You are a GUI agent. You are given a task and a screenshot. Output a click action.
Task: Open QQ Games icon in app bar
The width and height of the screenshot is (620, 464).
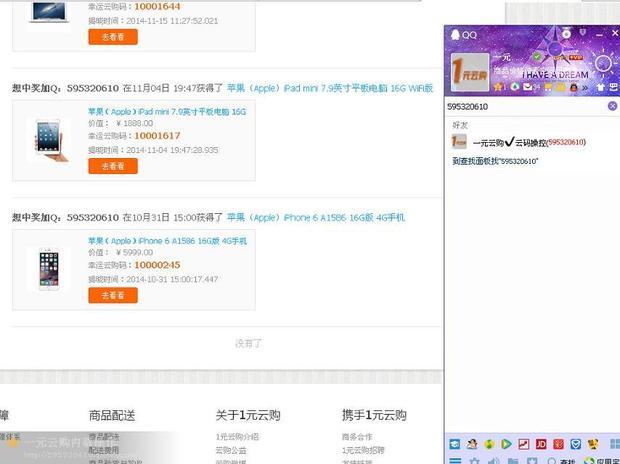[472, 444]
